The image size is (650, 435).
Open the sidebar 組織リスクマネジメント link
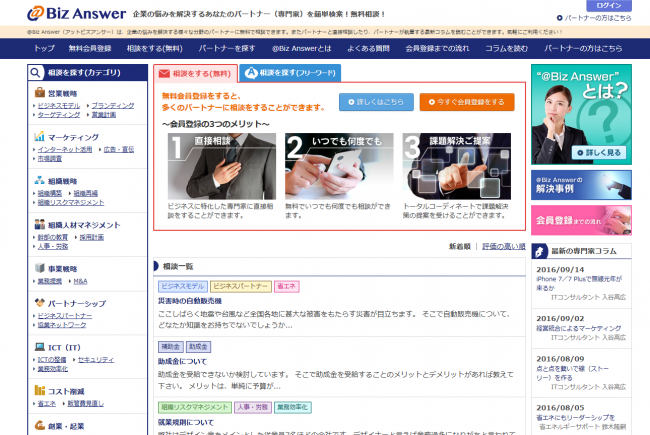(x=71, y=202)
